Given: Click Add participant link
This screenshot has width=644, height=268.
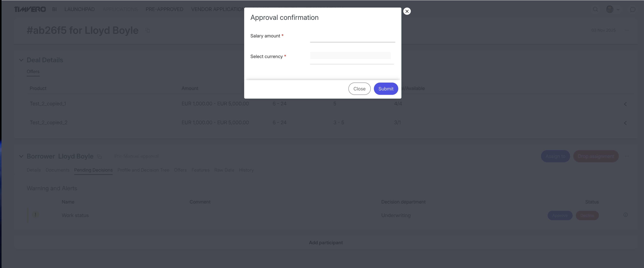Looking at the screenshot, I should point(326,243).
